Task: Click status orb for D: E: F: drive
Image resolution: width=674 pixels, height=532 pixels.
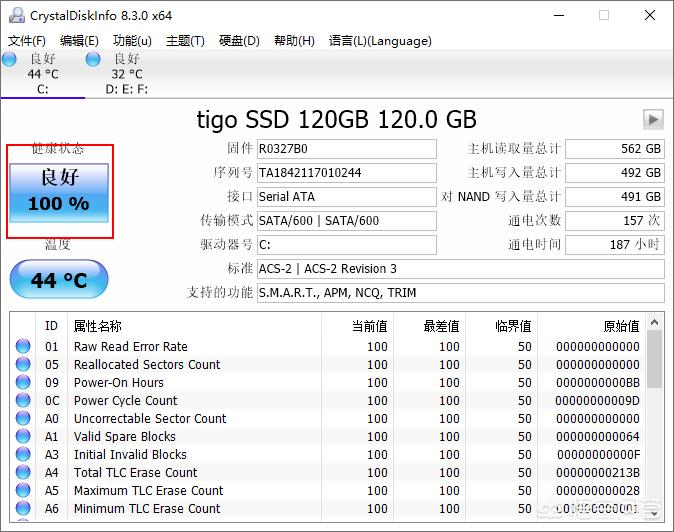Action: pyautogui.click(x=93, y=60)
